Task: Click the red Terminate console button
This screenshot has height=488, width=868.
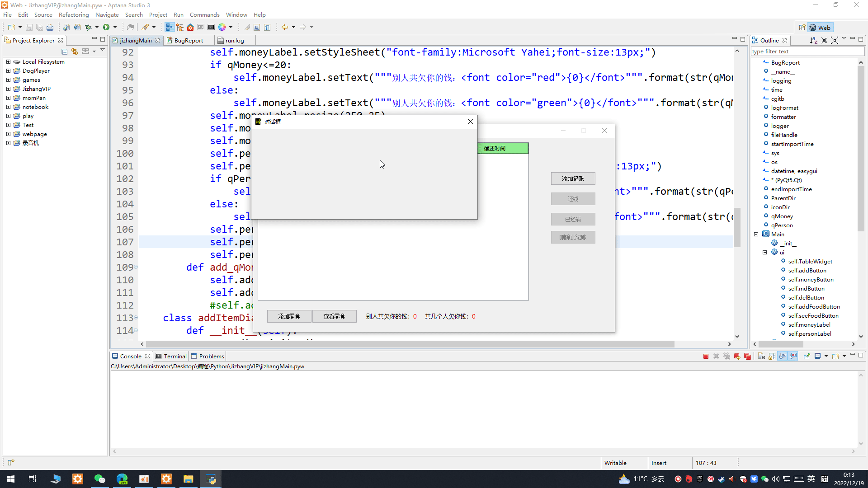Action: [x=706, y=357]
